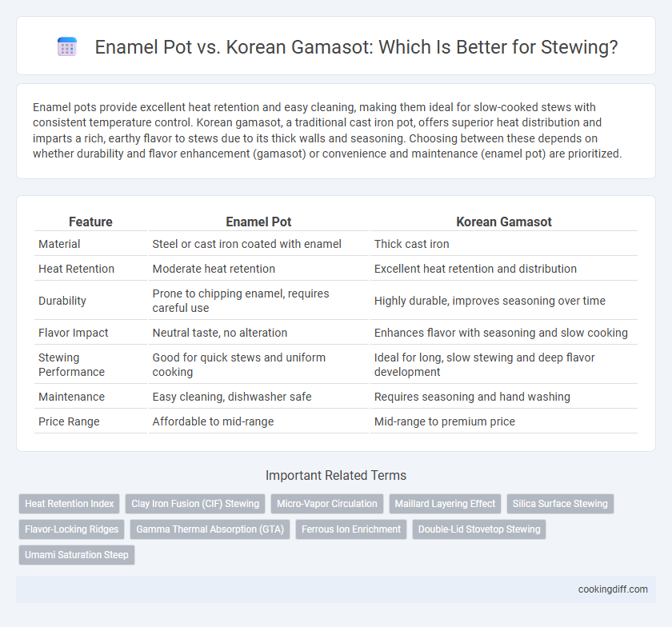Select the Flavor Impact row label

click(x=74, y=333)
